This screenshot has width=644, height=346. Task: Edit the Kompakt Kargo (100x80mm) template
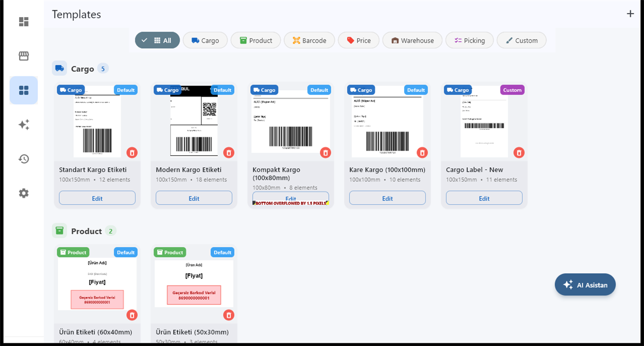[290, 198]
